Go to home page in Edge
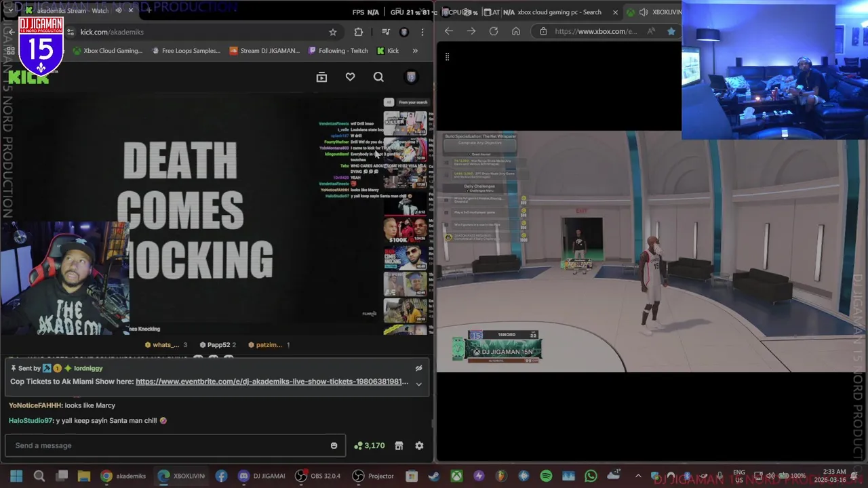The height and width of the screenshot is (488, 868). [x=516, y=31]
